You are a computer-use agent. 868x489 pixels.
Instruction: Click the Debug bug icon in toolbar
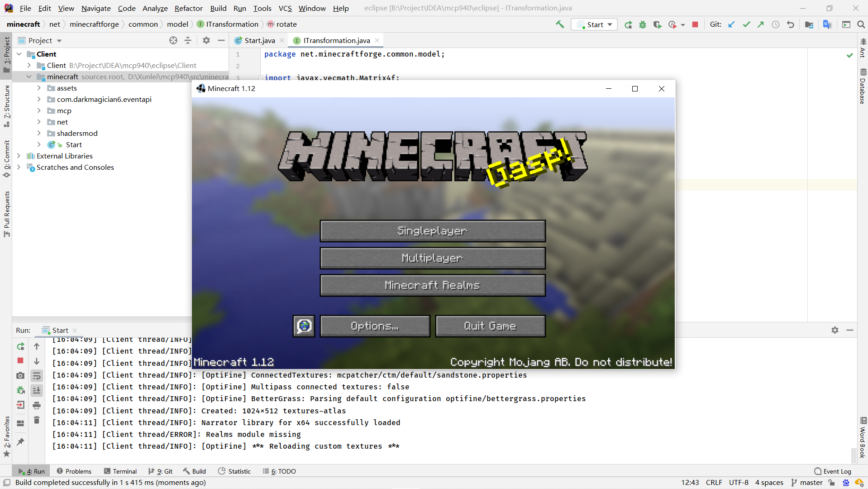point(643,24)
